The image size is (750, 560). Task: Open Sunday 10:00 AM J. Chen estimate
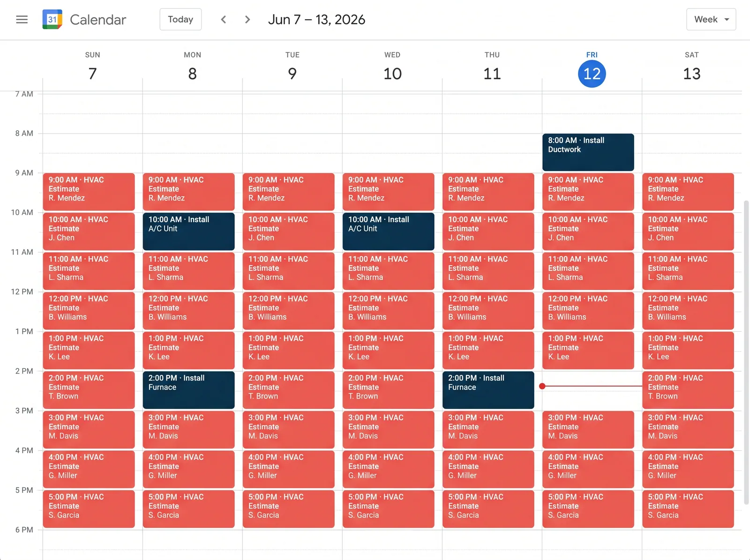tap(89, 231)
